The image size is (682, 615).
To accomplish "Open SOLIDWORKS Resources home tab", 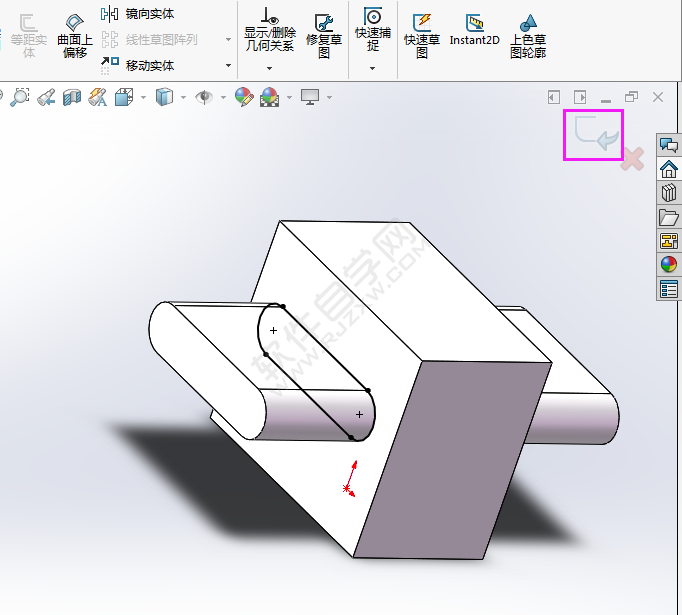I will (x=669, y=169).
